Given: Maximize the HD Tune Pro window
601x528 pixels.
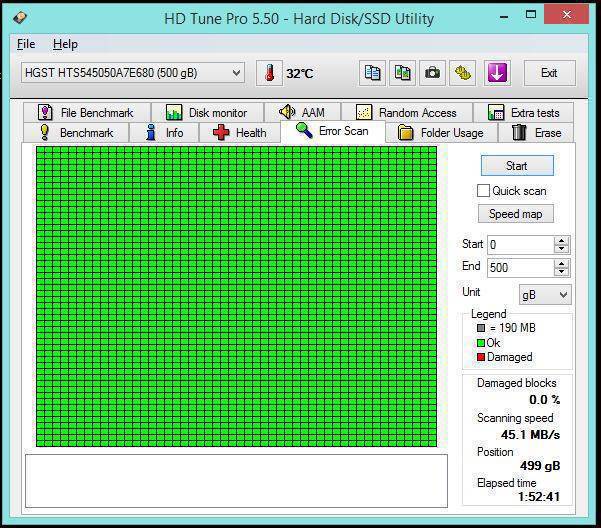Looking at the screenshot, I should pos(531,15).
